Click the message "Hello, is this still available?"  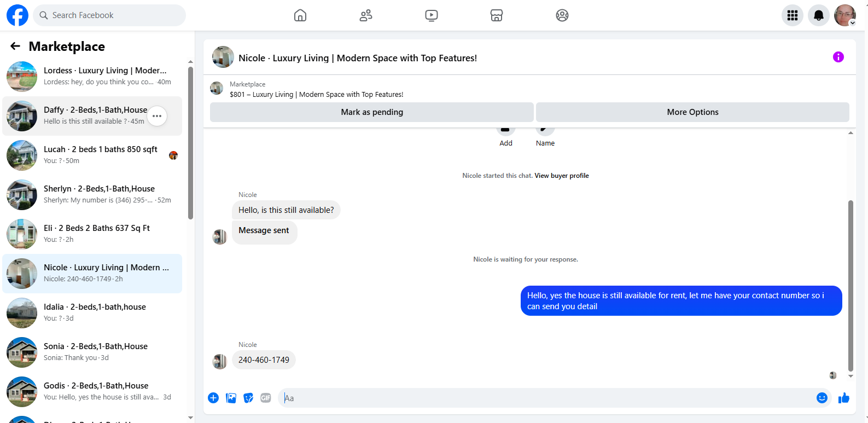click(x=286, y=210)
